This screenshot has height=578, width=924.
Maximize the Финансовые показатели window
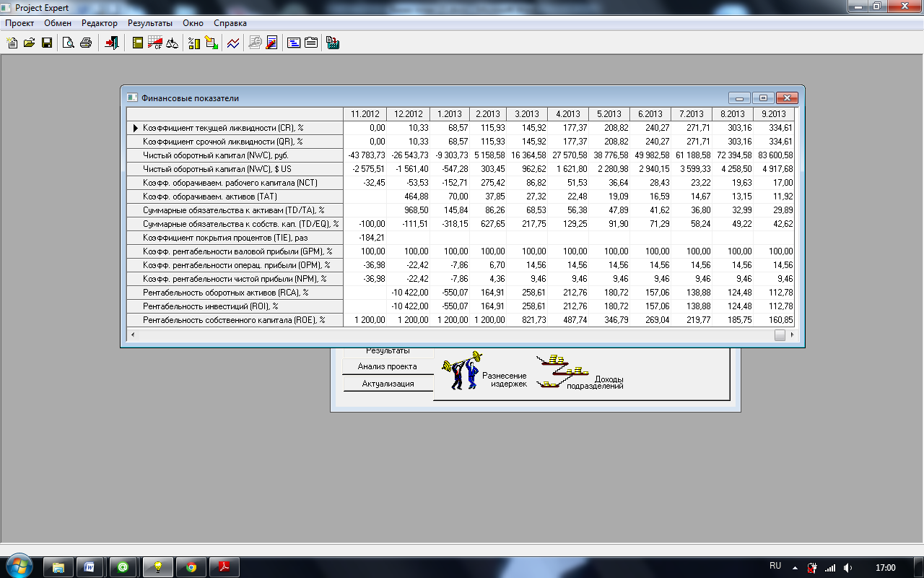763,98
